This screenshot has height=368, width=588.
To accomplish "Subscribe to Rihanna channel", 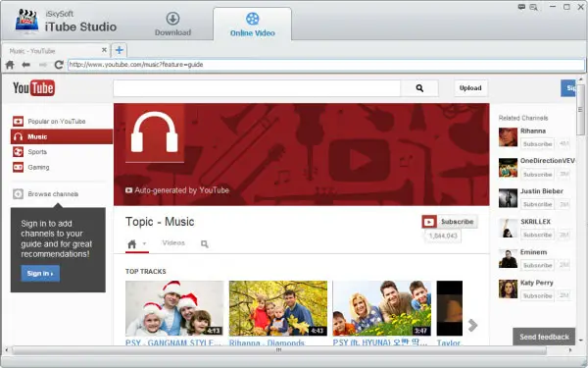I will (x=537, y=144).
